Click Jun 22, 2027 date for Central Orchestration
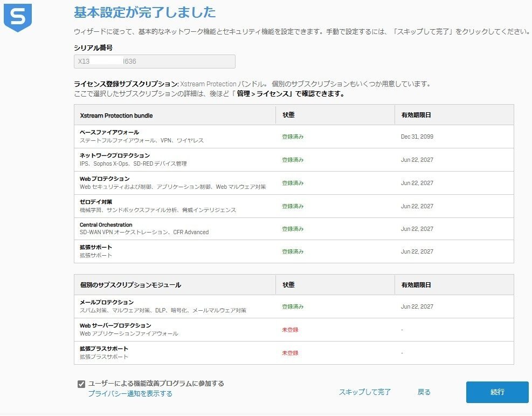532x416 pixels. (x=417, y=229)
